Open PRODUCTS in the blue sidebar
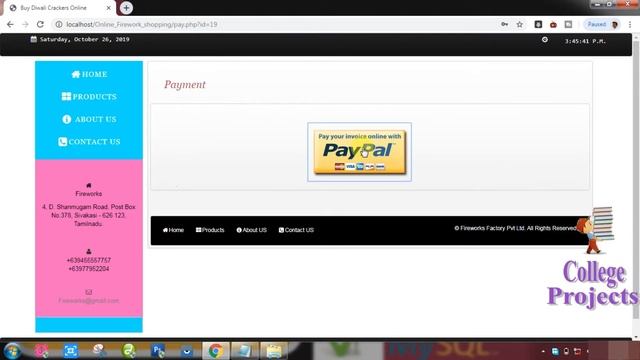 [x=89, y=96]
